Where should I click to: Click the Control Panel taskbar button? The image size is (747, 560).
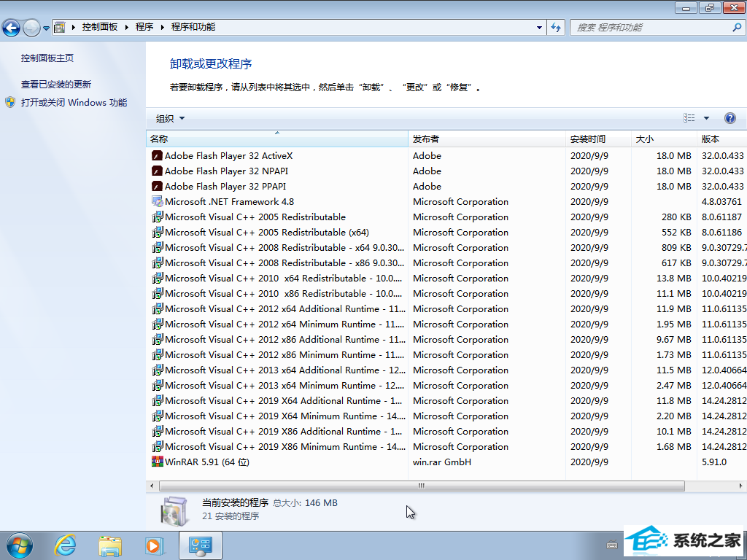201,545
